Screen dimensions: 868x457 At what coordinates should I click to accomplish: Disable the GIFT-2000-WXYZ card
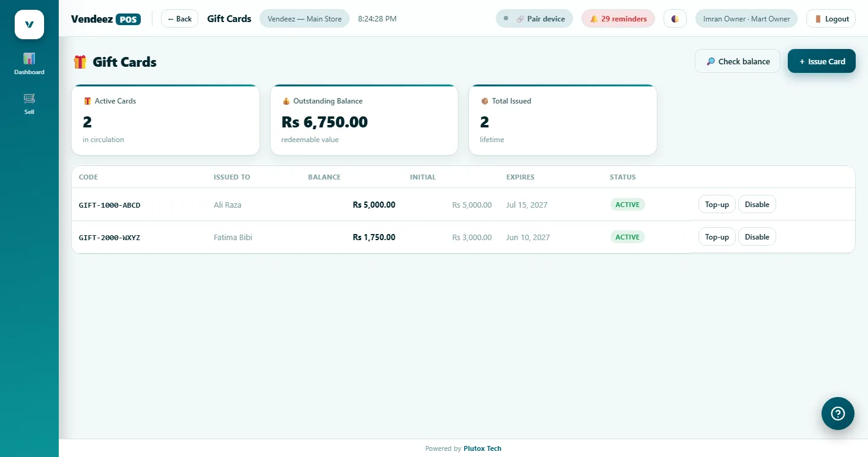(757, 237)
